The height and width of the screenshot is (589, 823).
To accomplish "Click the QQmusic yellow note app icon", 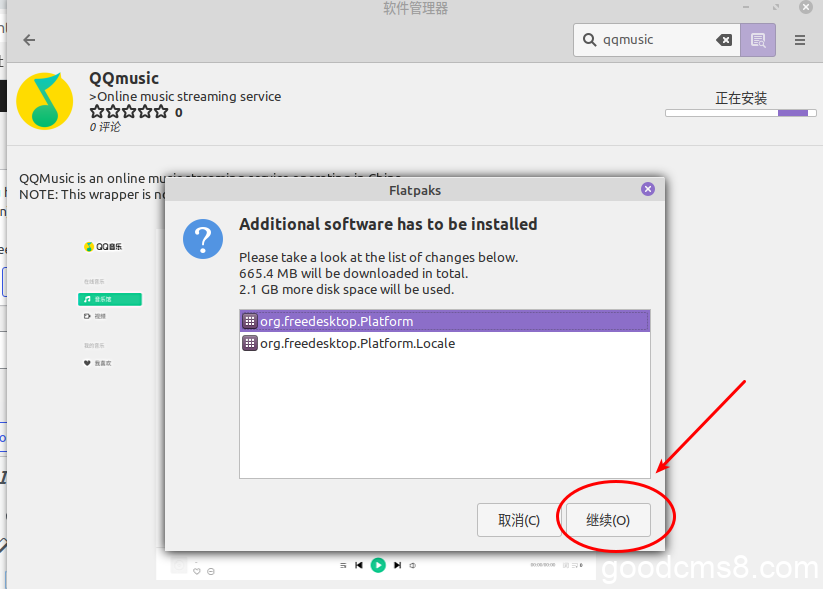I will pyautogui.click(x=45, y=101).
